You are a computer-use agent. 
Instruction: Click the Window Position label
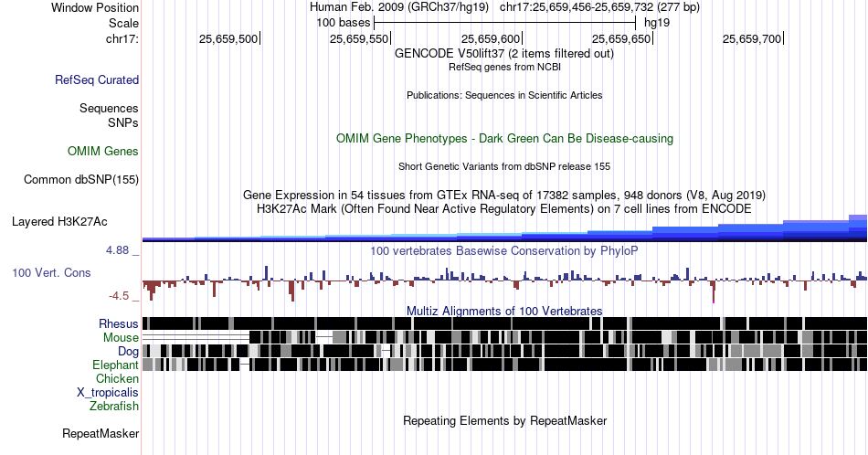95,7
